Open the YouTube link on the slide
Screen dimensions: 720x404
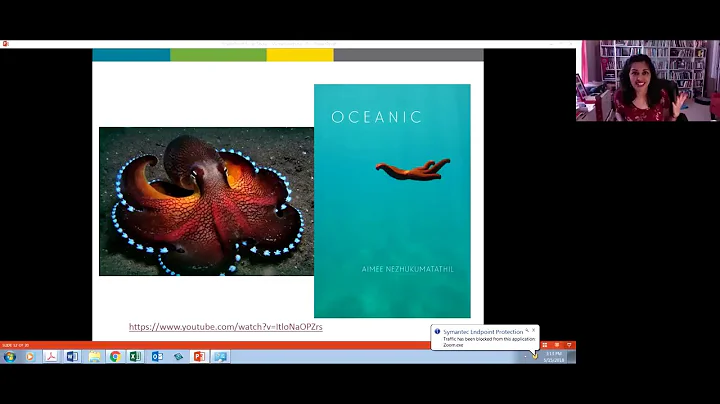point(225,327)
